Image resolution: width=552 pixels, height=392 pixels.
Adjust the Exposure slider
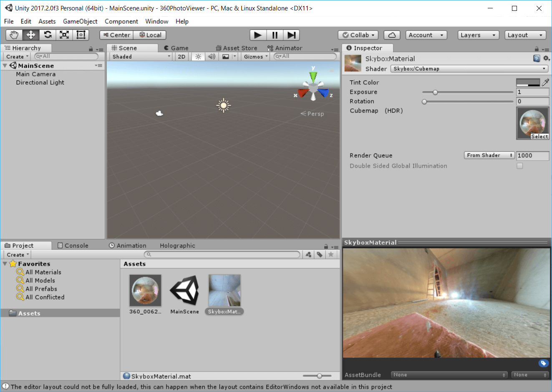[x=435, y=92]
